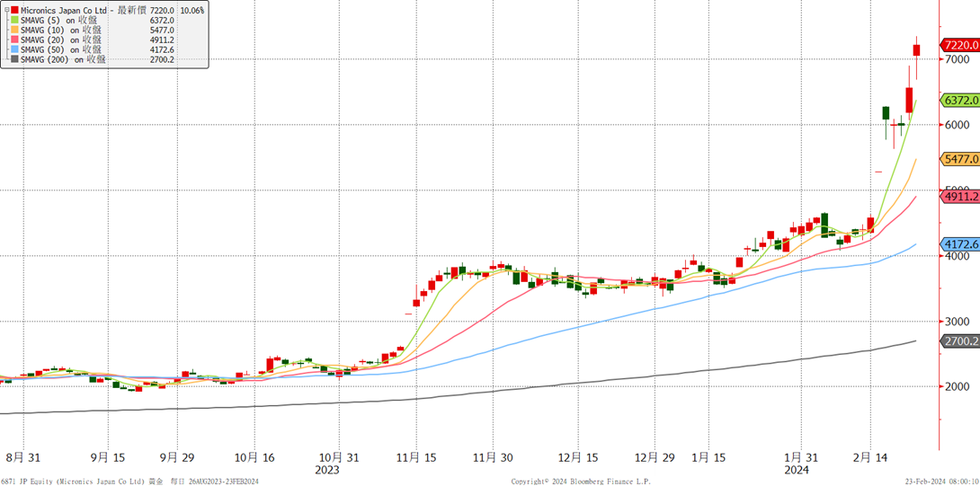Click the 12月 15 date label
The image size is (980, 486).
click(x=576, y=458)
